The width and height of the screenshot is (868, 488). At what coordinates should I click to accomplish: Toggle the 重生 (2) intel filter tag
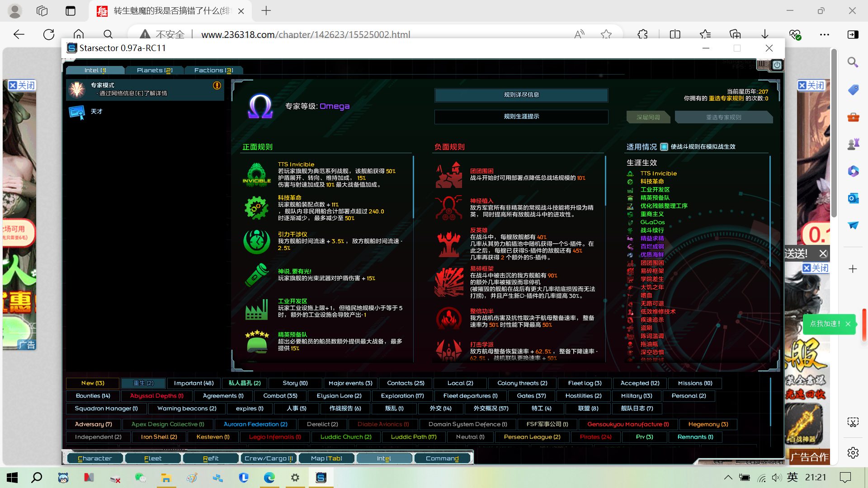(143, 383)
